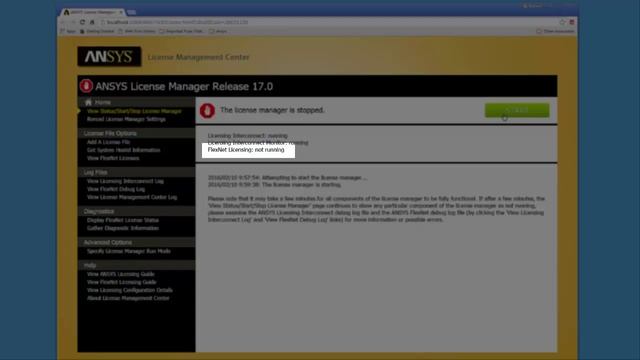This screenshot has width=640, height=360.
Task: Open Get System Hostid Information
Action: [x=123, y=150]
